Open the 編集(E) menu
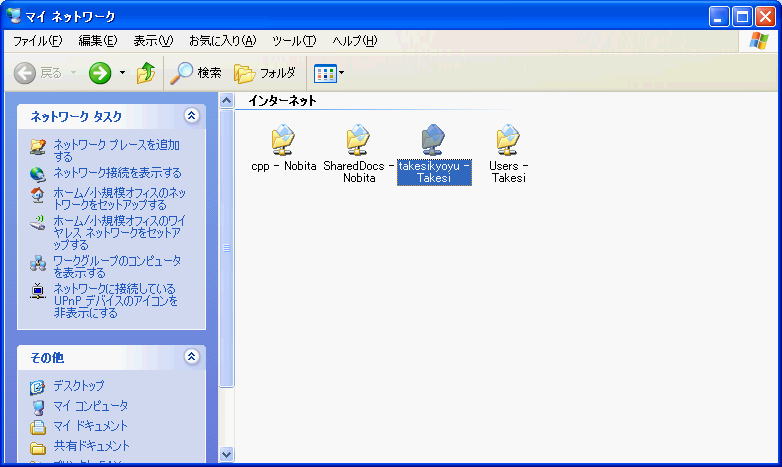 coord(98,41)
